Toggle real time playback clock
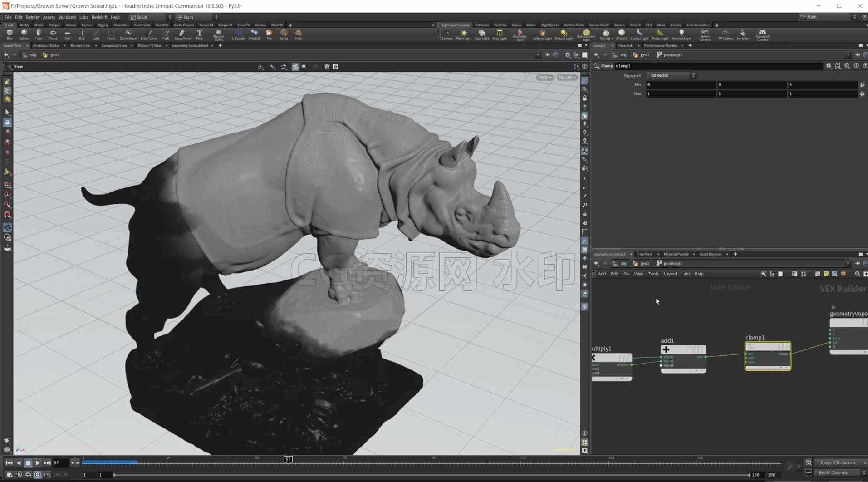Screen dimensions: 868x482 (38, 474)
